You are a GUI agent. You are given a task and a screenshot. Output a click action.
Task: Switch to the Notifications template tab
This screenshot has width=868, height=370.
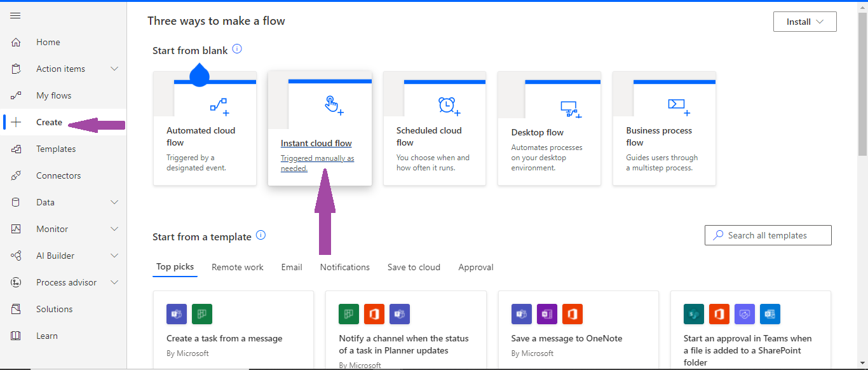pyautogui.click(x=344, y=267)
